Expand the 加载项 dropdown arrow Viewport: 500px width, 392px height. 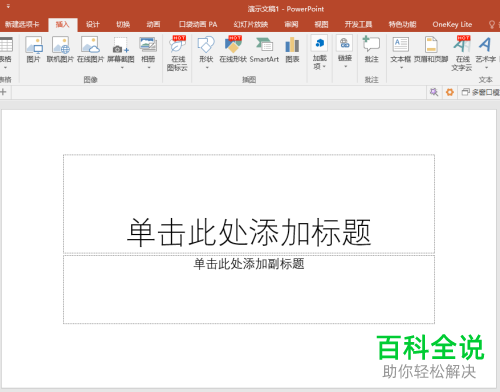point(324,66)
